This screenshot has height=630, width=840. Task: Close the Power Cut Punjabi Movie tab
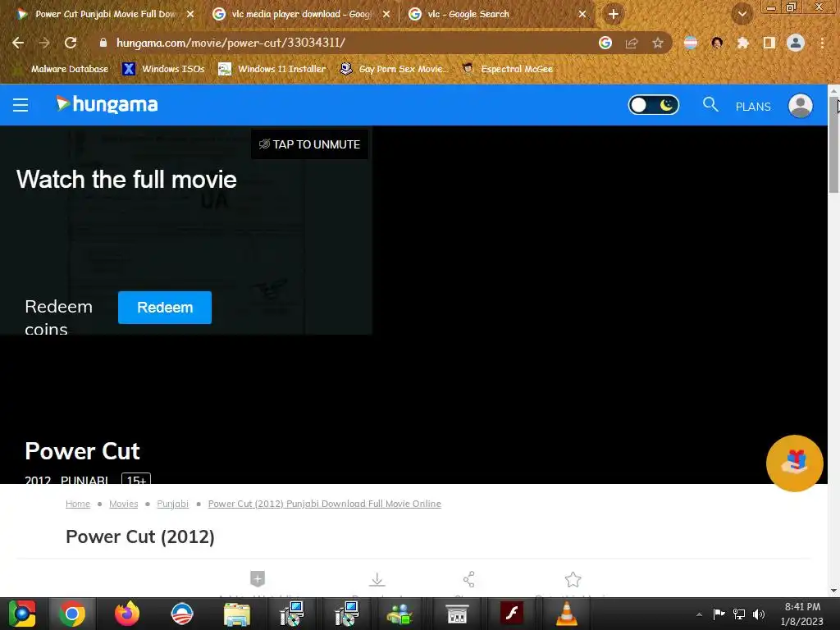[190, 14]
